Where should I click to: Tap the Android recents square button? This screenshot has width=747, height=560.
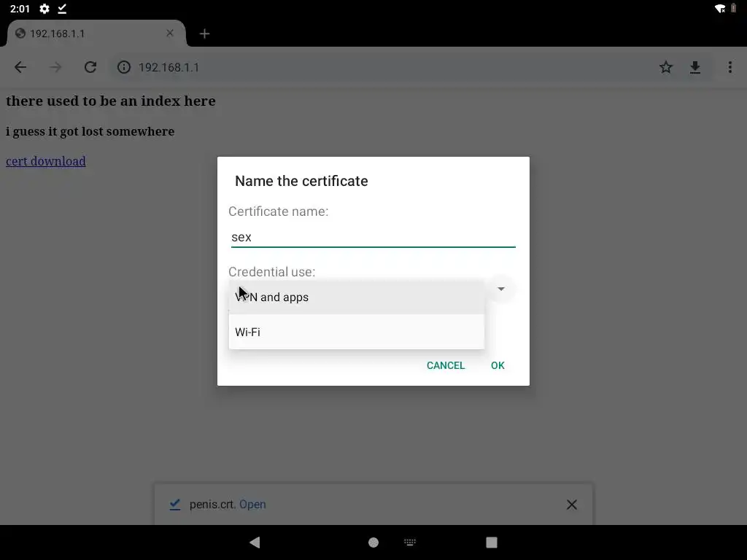492,542
